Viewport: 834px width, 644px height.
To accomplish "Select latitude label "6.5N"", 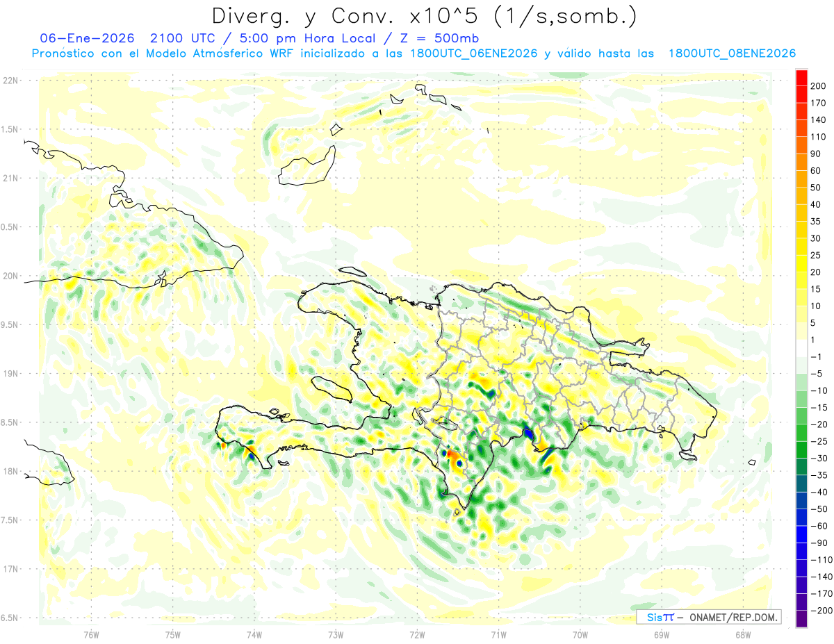I will pos(10,618).
